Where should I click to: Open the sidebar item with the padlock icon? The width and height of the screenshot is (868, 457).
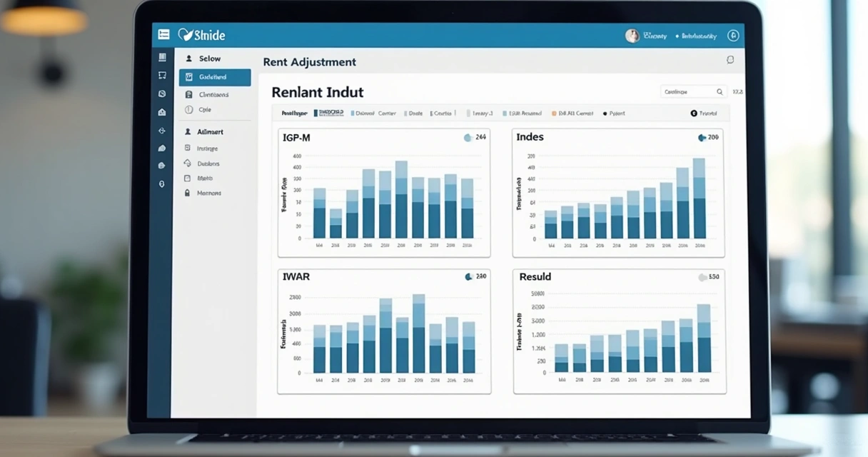[x=203, y=193]
